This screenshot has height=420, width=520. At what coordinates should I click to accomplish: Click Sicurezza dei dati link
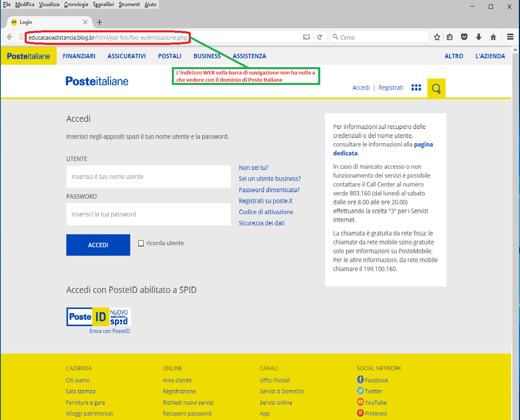tap(262, 223)
